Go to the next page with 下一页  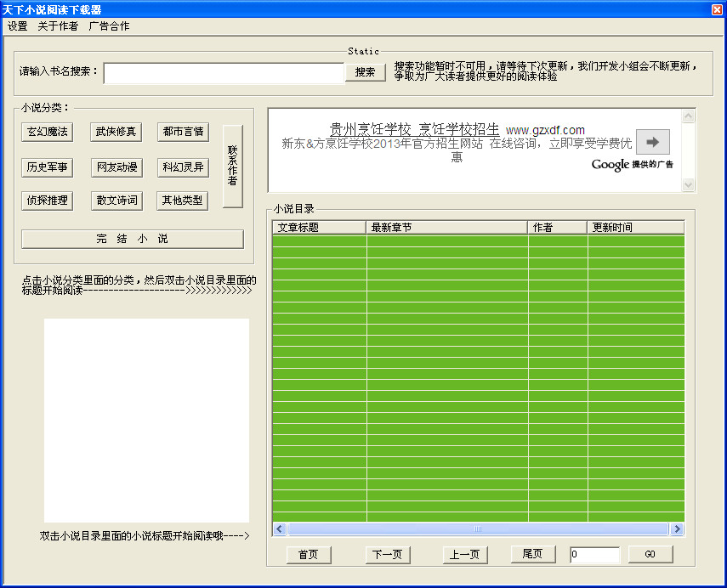[387, 554]
